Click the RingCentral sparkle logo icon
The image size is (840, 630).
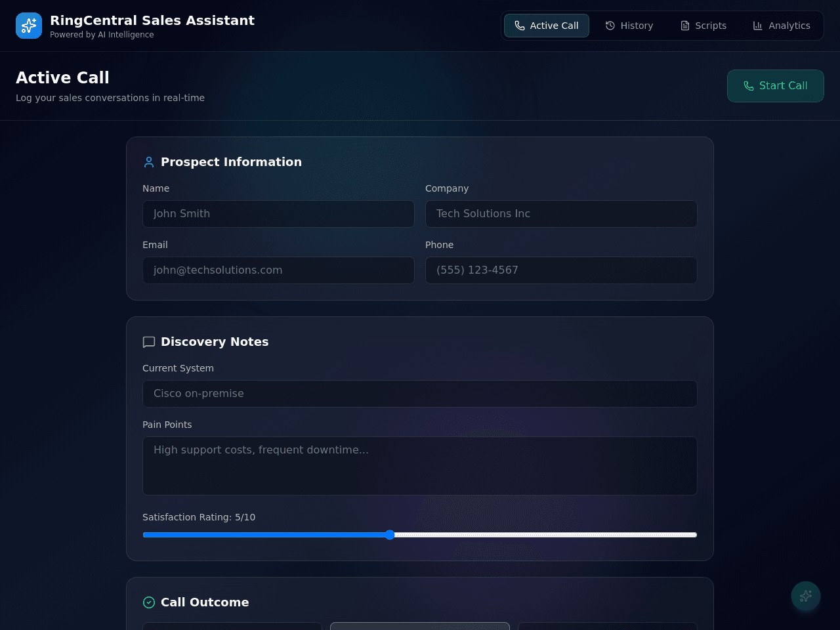29,26
